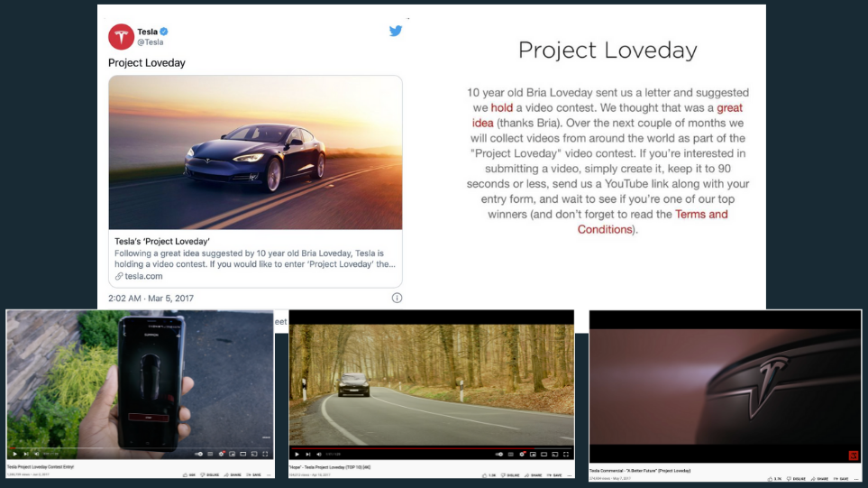Skip to next video in Contest Entry player
Image resolution: width=868 pixels, height=488 pixels.
tap(26, 454)
